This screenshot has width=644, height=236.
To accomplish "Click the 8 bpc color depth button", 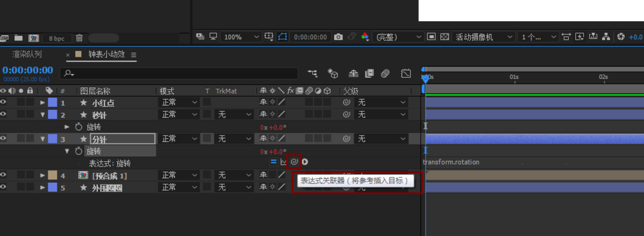I will [57, 38].
